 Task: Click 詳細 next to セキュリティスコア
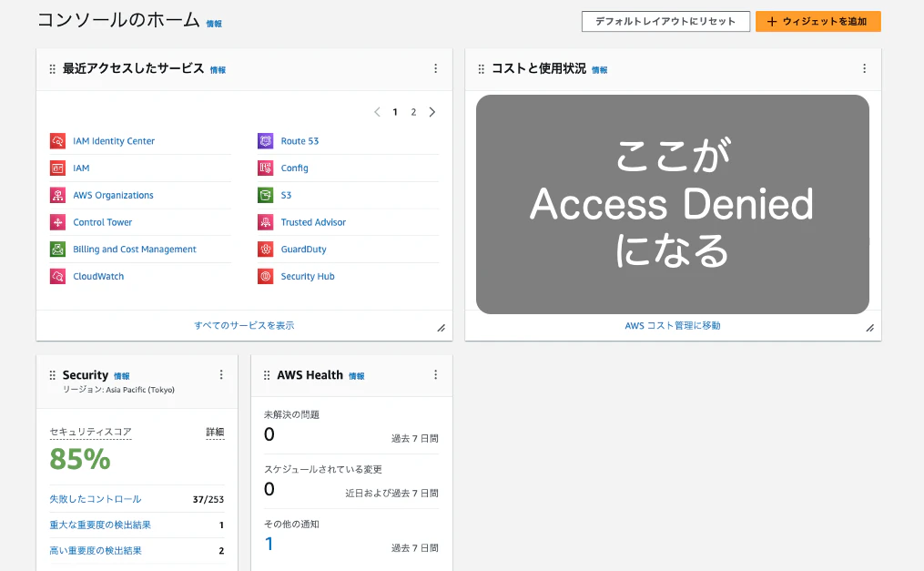click(x=215, y=433)
